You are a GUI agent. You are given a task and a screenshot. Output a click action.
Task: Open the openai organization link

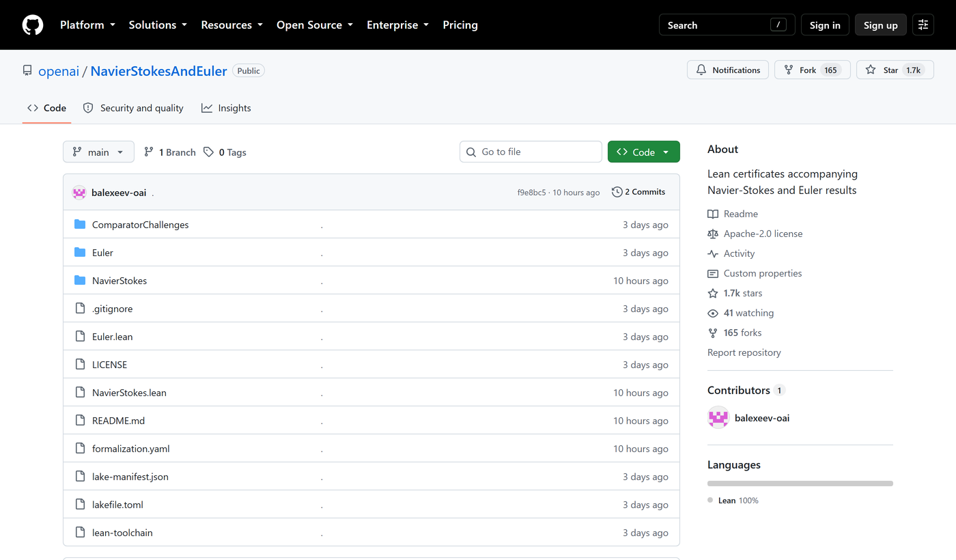59,71
